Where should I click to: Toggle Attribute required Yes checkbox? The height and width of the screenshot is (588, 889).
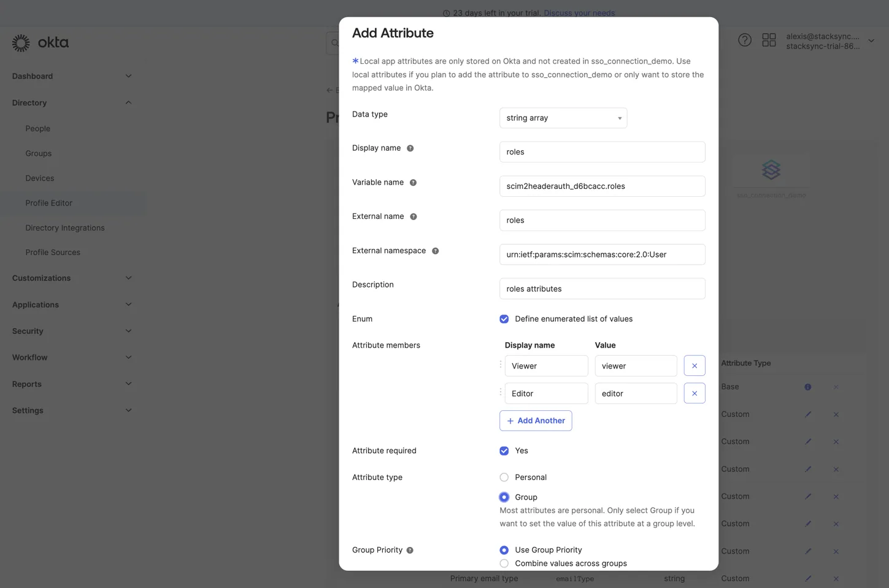(x=504, y=451)
